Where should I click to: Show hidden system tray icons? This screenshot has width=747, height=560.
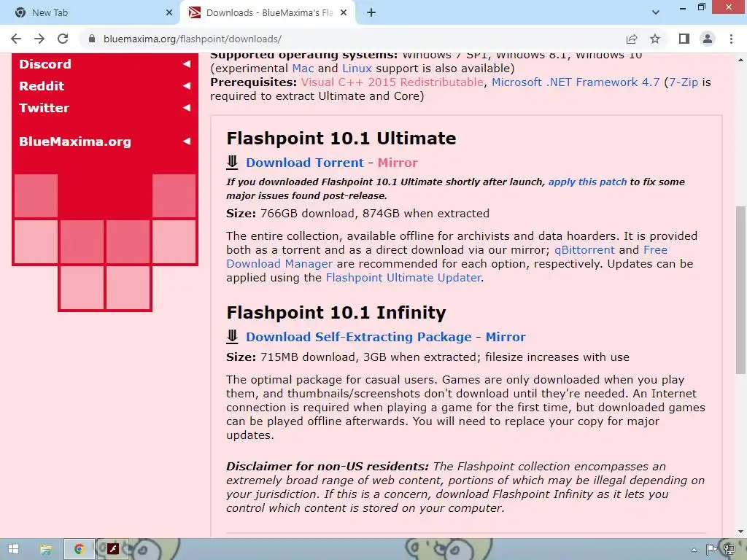(x=694, y=550)
